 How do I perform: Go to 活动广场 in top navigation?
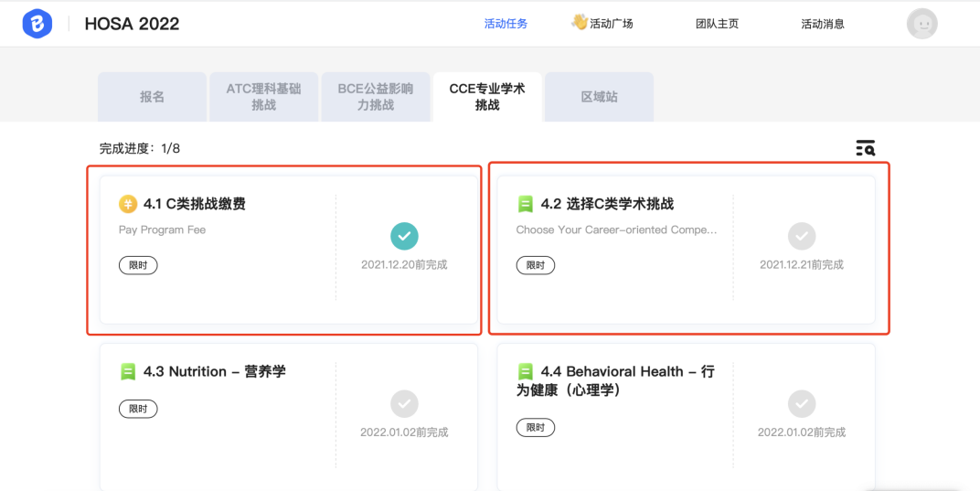[x=612, y=25]
